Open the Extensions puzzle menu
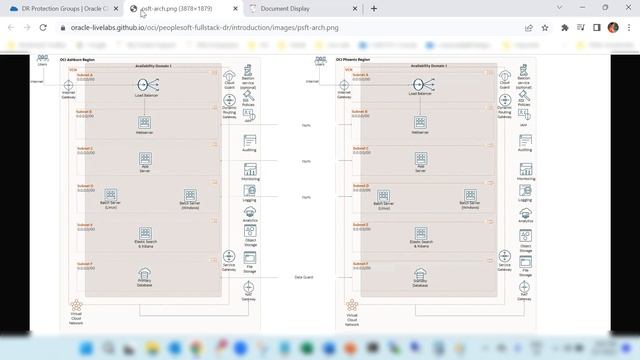Viewport: 640px width, 360px height. click(x=565, y=28)
